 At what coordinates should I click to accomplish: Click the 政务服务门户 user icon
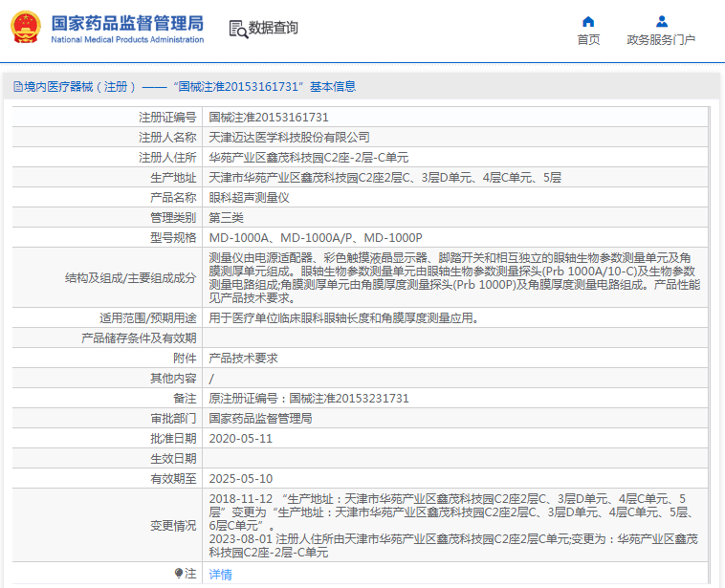point(662,22)
